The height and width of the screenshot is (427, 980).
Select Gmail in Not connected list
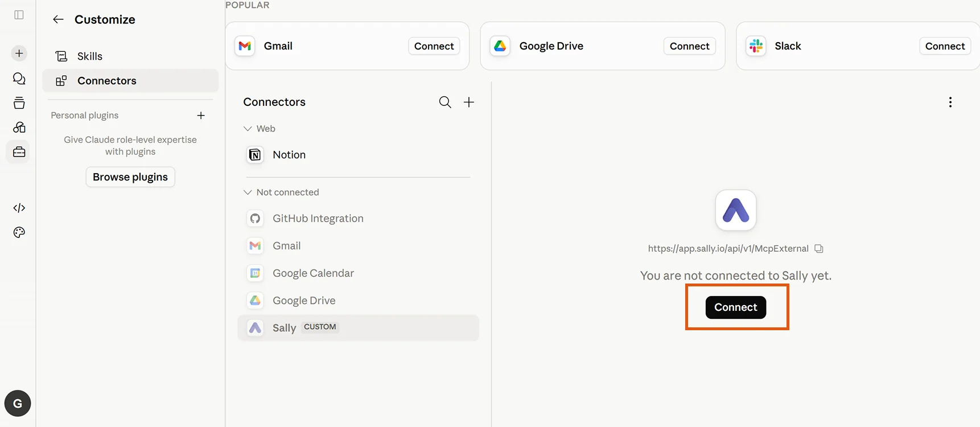[x=358, y=246]
